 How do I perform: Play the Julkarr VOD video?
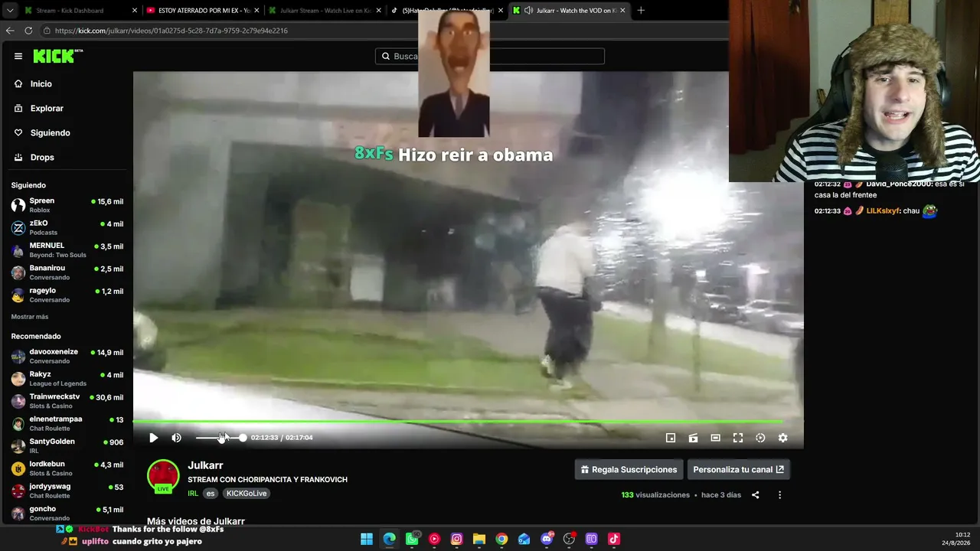coord(153,438)
